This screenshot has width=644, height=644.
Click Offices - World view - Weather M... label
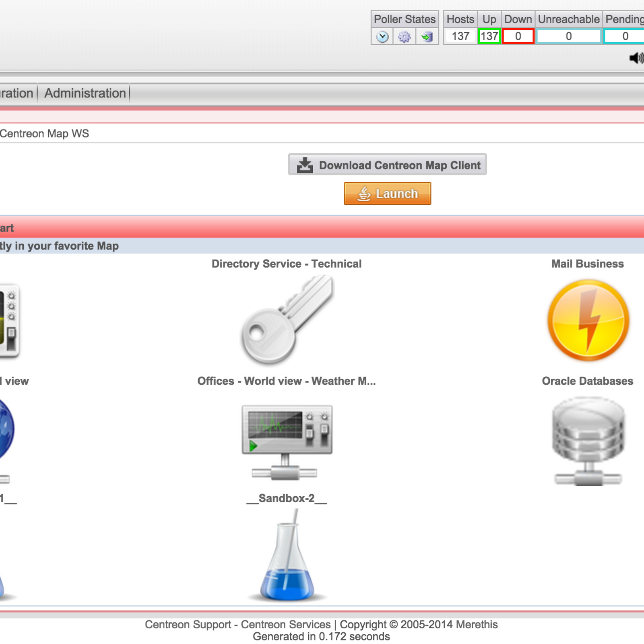(287, 381)
